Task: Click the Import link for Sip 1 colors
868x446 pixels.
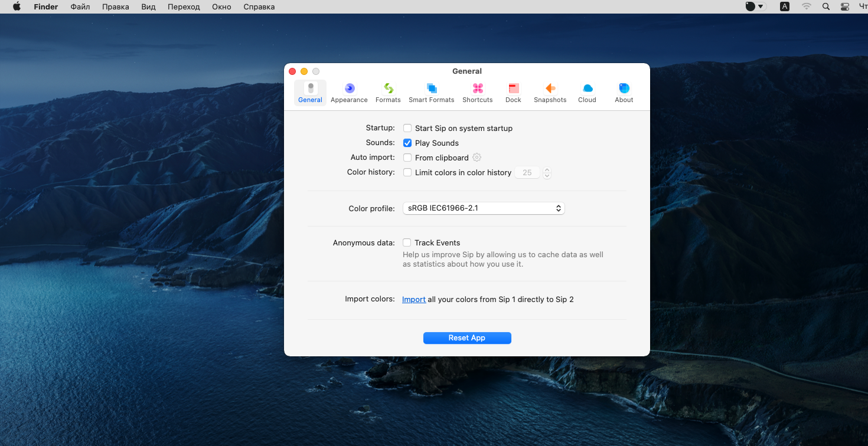Action: pyautogui.click(x=413, y=300)
